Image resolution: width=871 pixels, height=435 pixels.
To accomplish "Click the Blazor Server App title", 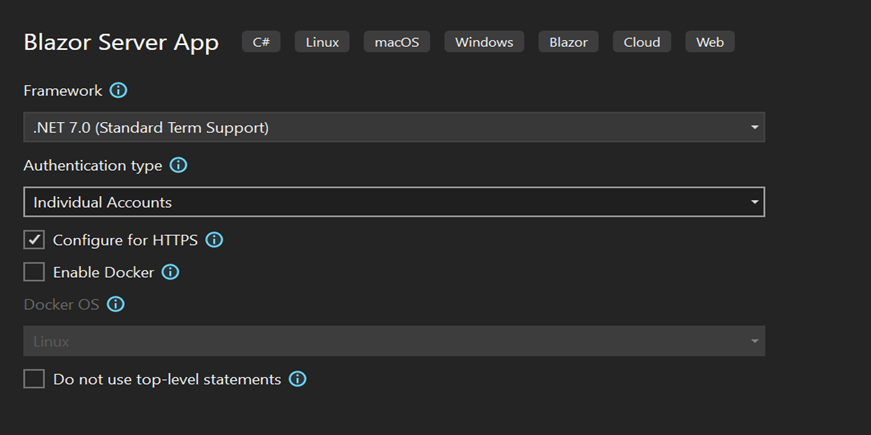I will (x=121, y=44).
